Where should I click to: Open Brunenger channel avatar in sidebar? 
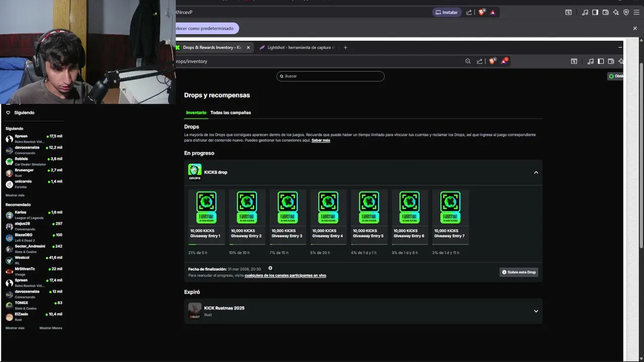click(9, 173)
